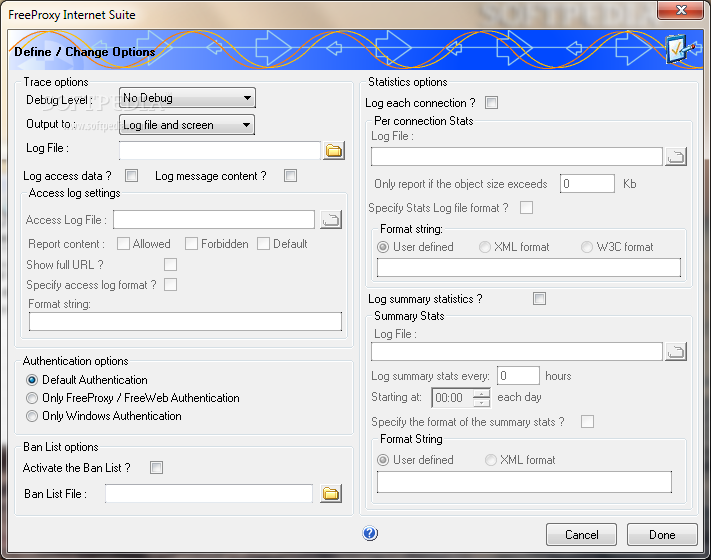
Task: Increase Starting at time with up arrow
Action: tap(482, 393)
